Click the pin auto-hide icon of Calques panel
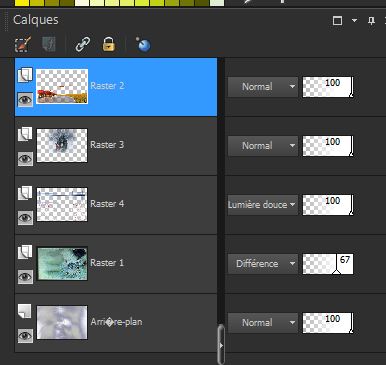The image size is (386, 365). point(371,21)
